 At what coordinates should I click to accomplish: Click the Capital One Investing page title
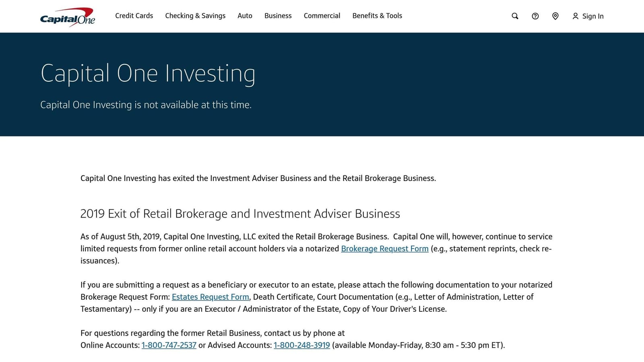[148, 74]
